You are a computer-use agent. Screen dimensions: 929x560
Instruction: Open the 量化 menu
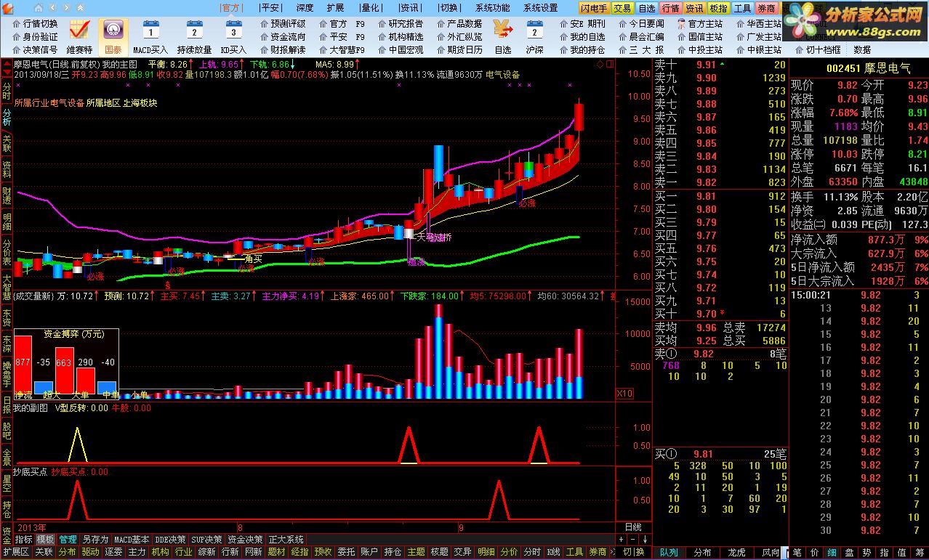click(x=371, y=8)
